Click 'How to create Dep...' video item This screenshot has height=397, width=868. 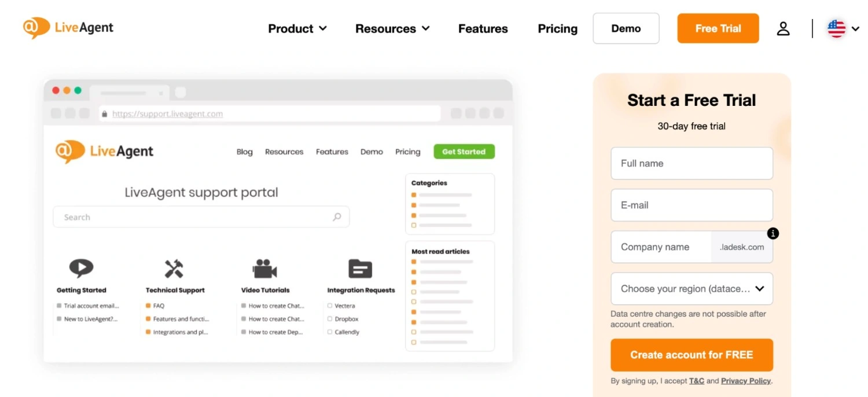273,332
